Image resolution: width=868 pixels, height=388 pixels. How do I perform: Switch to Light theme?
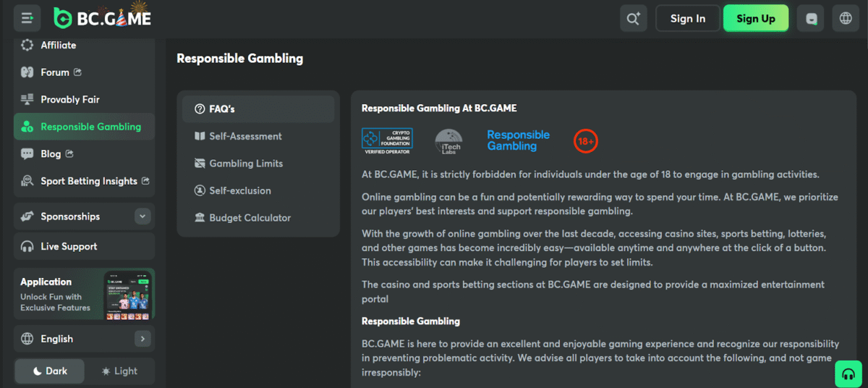(x=119, y=371)
